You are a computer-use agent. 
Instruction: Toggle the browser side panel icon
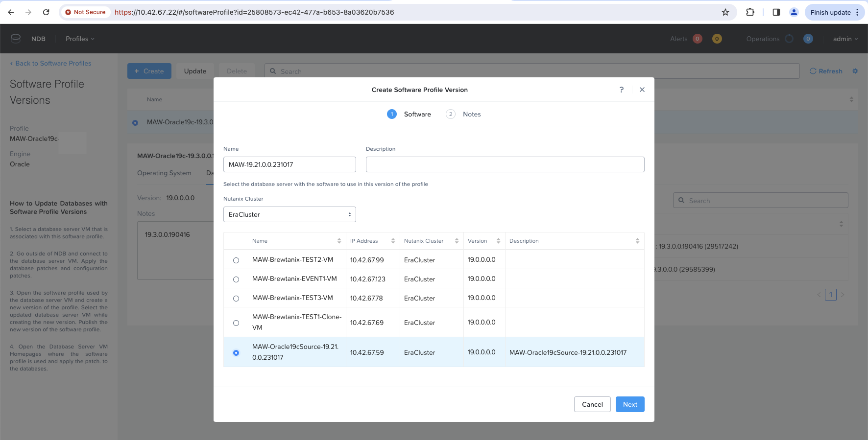click(x=776, y=12)
